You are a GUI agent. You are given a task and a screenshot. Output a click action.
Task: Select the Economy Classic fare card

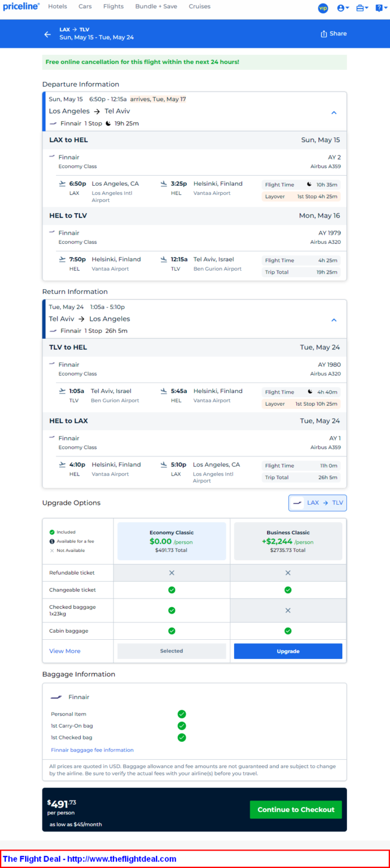pyautogui.click(x=172, y=541)
